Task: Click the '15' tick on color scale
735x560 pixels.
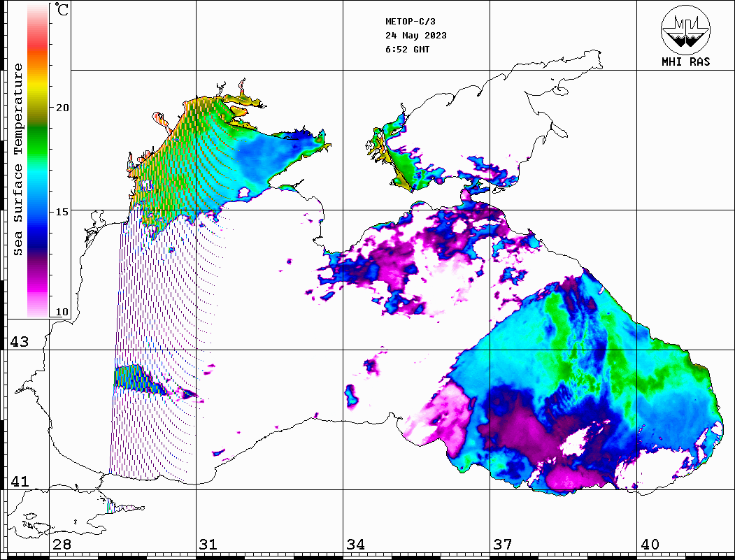Action: pos(62,212)
